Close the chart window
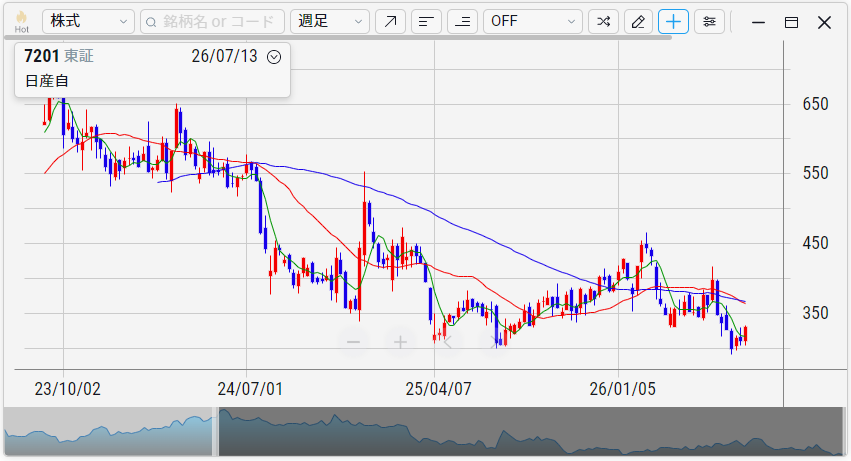The width and height of the screenshot is (851, 461). pyautogui.click(x=824, y=22)
